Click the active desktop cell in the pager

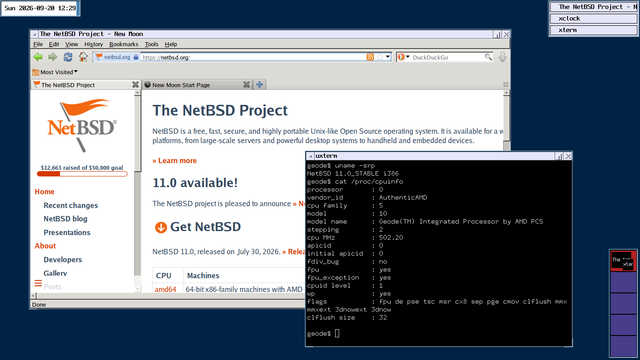(x=623, y=261)
